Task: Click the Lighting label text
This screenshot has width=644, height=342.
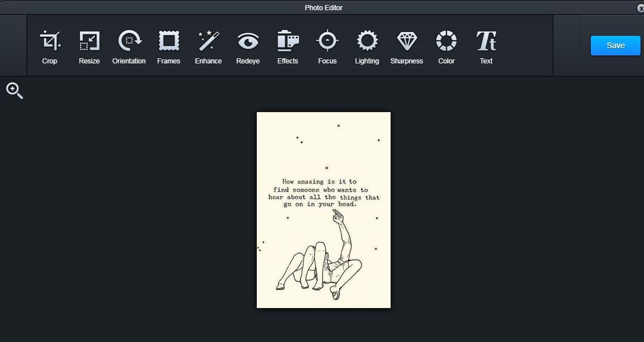Action: 367,61
